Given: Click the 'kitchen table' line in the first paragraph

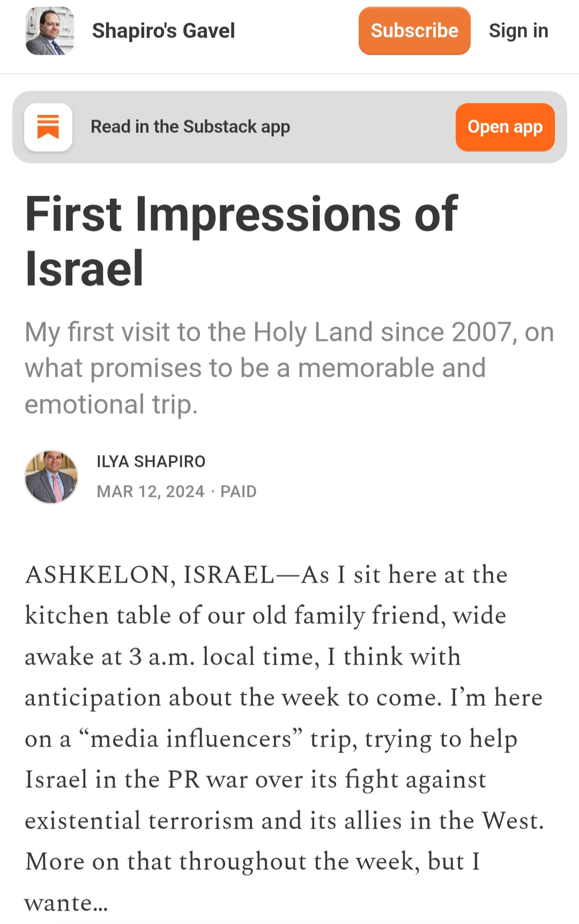Looking at the screenshot, I should click(x=265, y=616).
